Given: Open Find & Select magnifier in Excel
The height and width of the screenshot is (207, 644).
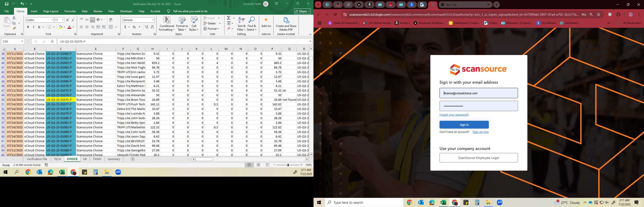Looking at the screenshot, I should pos(252,24).
